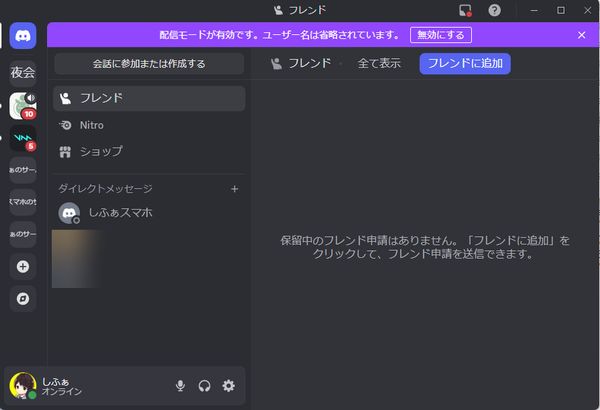Click しふぁ user avatar
The image size is (600, 410).
pos(23,385)
